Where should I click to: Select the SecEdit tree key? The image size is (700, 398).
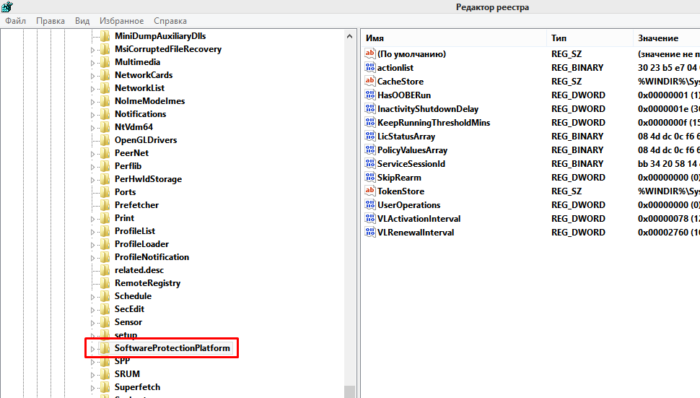[x=129, y=309]
